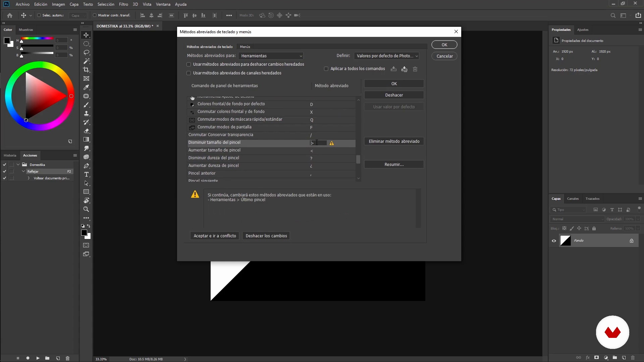Click Aceptar e ir a conflicto

(x=215, y=236)
